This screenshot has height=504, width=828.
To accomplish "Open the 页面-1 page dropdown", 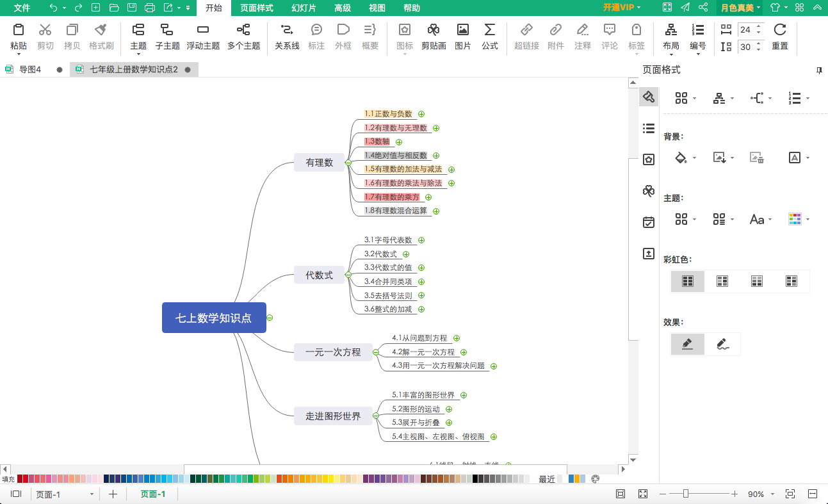I will click(x=92, y=494).
